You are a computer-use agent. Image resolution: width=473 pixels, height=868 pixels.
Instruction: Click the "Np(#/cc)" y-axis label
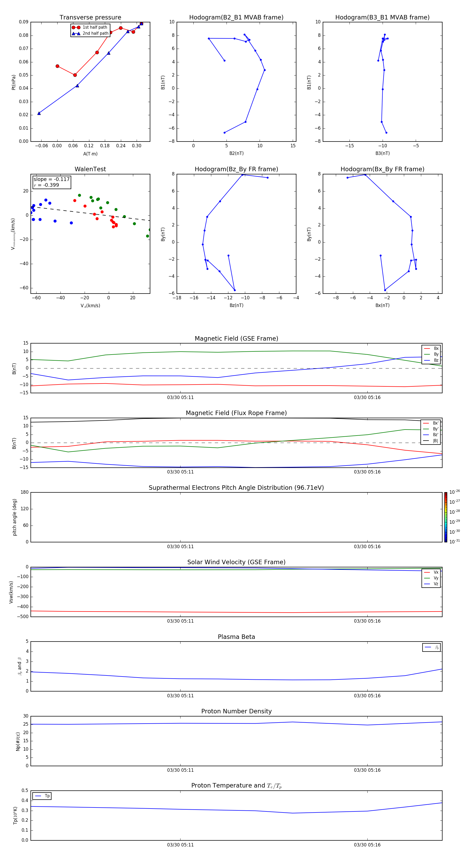point(18,741)
